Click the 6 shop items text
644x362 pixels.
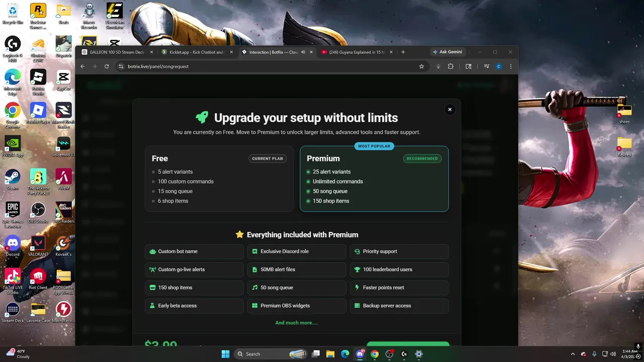pyautogui.click(x=173, y=201)
